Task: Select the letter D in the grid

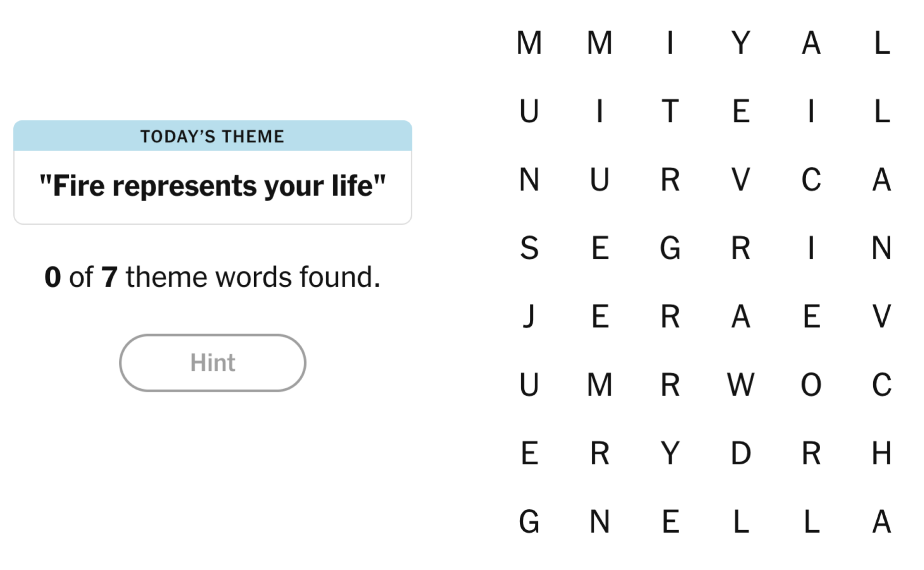Action: coord(741,453)
